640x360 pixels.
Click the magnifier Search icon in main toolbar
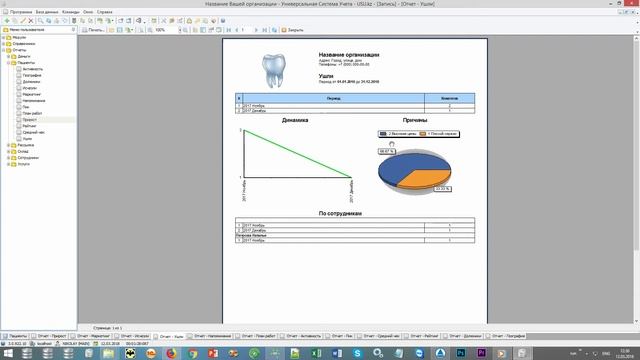click(40, 20)
